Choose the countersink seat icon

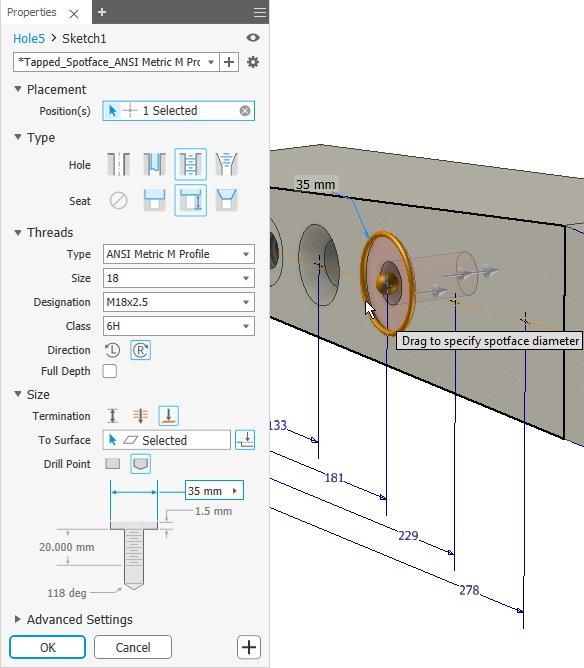227,200
